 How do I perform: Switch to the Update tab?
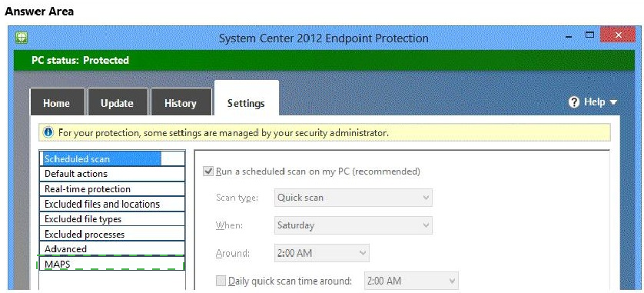pyautogui.click(x=118, y=102)
